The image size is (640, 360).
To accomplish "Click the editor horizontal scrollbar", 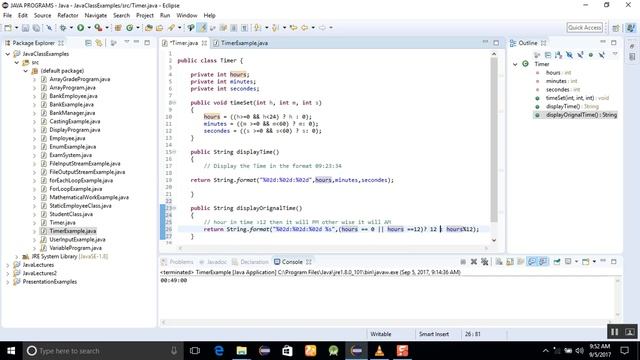I will [333, 248].
